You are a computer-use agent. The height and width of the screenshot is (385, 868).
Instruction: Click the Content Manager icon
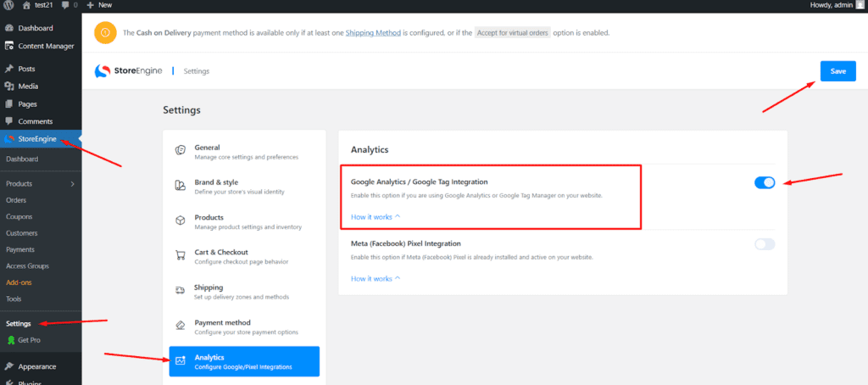pos(8,46)
